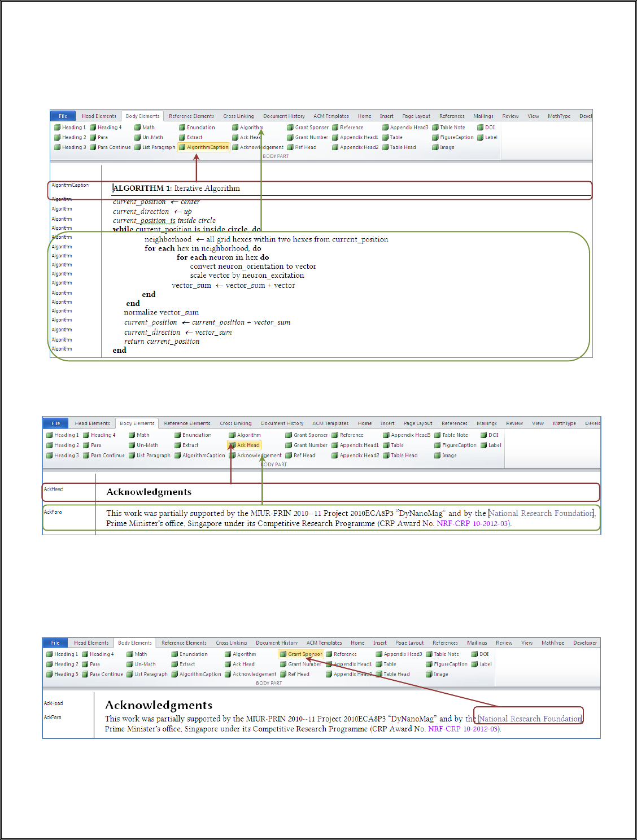
Task: Click Acknowledgments heading beside the AckHead margin label
Action: [149, 492]
